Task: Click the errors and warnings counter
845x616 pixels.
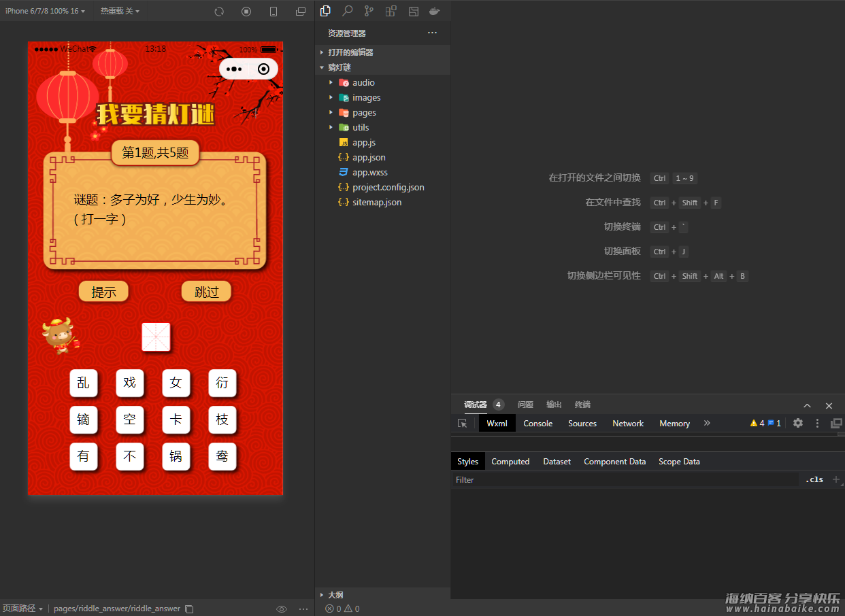Action: point(342,609)
